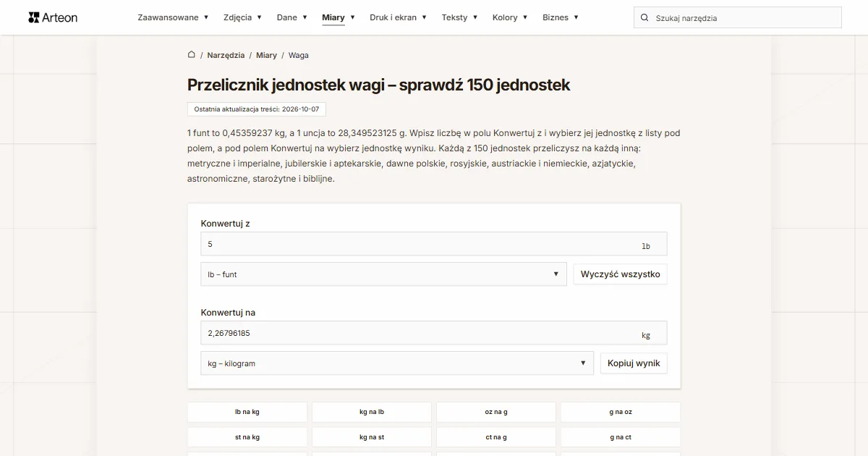The width and height of the screenshot is (868, 456).
Task: Select the g na ct preset
Action: click(x=621, y=437)
